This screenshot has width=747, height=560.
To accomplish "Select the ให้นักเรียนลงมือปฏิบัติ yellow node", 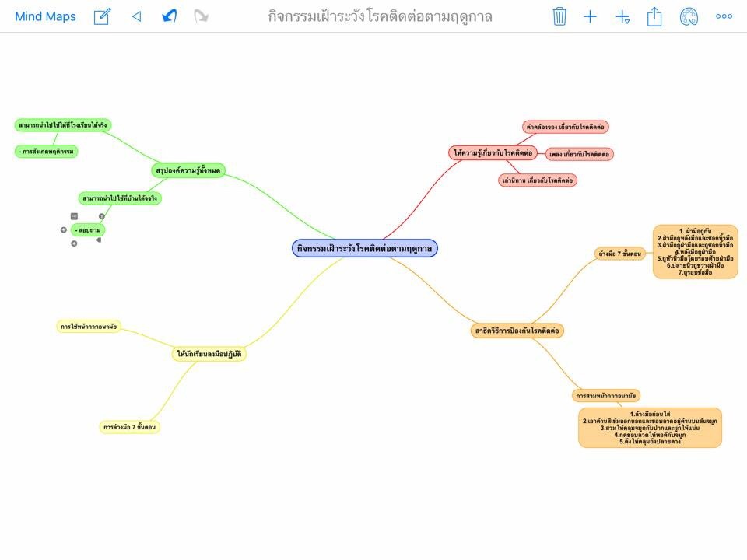I will tap(209, 354).
